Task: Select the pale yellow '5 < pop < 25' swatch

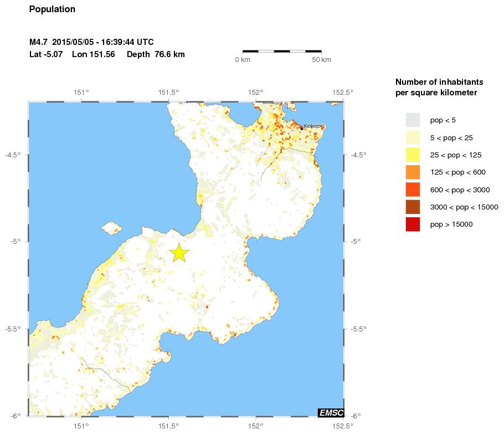Action: point(413,137)
